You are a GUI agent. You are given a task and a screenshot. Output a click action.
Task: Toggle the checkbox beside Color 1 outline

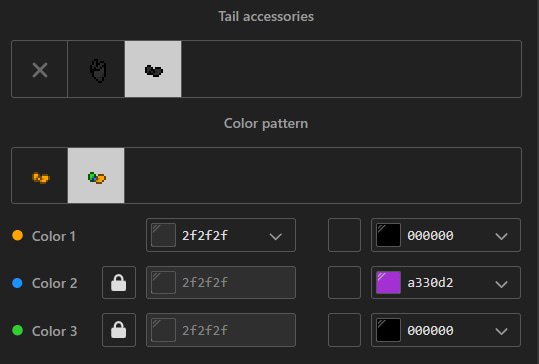pos(344,235)
